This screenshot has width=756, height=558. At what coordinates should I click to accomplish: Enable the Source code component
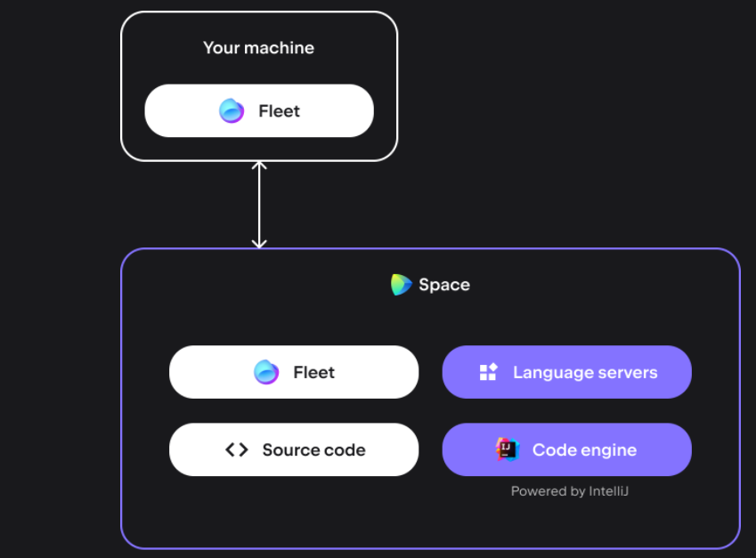[x=294, y=449]
